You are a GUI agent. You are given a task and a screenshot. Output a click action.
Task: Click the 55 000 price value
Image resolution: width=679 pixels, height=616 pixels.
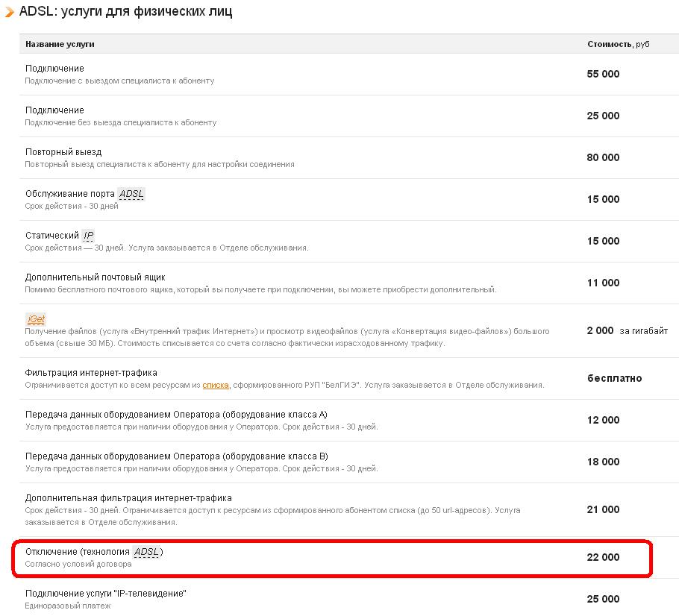(603, 74)
